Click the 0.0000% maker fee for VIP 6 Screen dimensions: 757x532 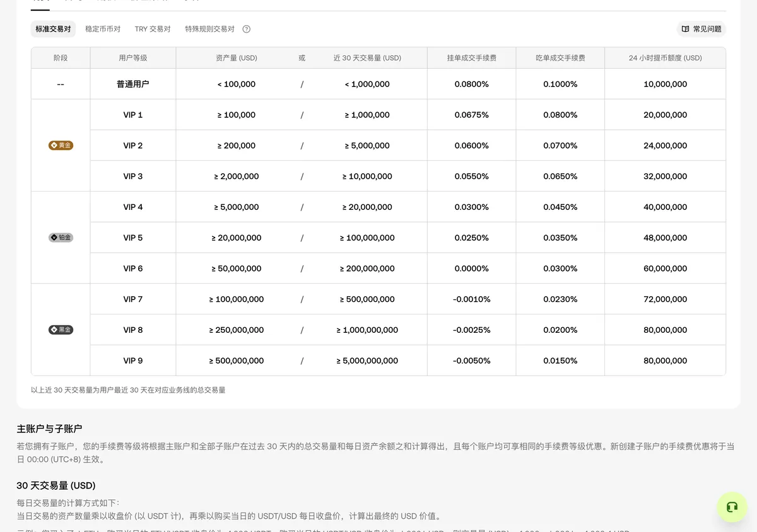click(472, 269)
